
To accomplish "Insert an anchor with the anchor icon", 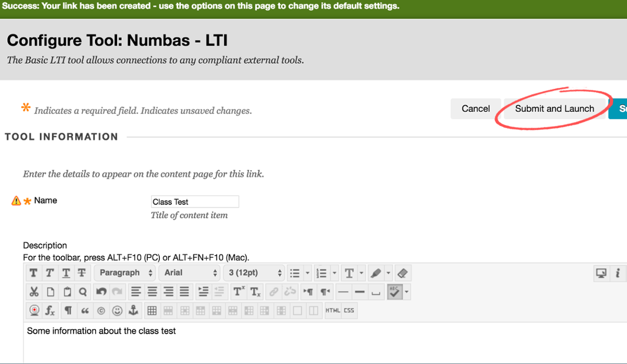I will coord(133,311).
